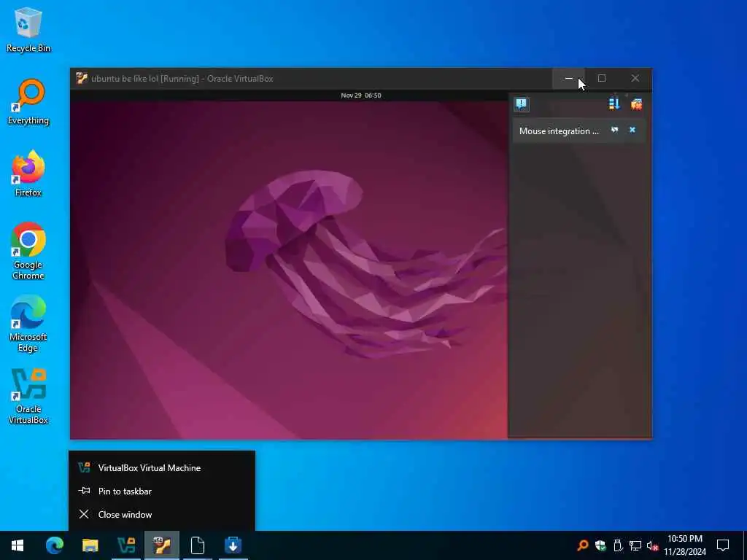Image resolution: width=747 pixels, height=560 pixels.
Task: Maximize the ubuntu be like lol VirtualBox window
Action: click(x=602, y=78)
